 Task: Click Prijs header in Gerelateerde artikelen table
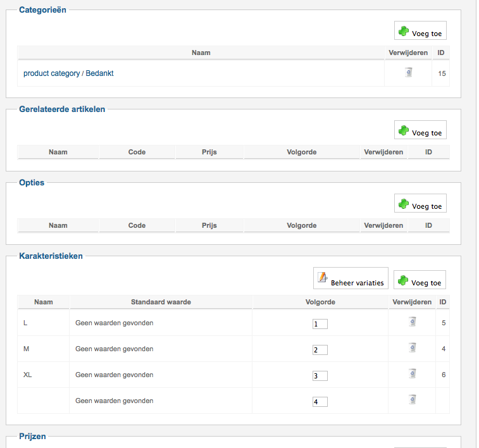click(x=209, y=152)
